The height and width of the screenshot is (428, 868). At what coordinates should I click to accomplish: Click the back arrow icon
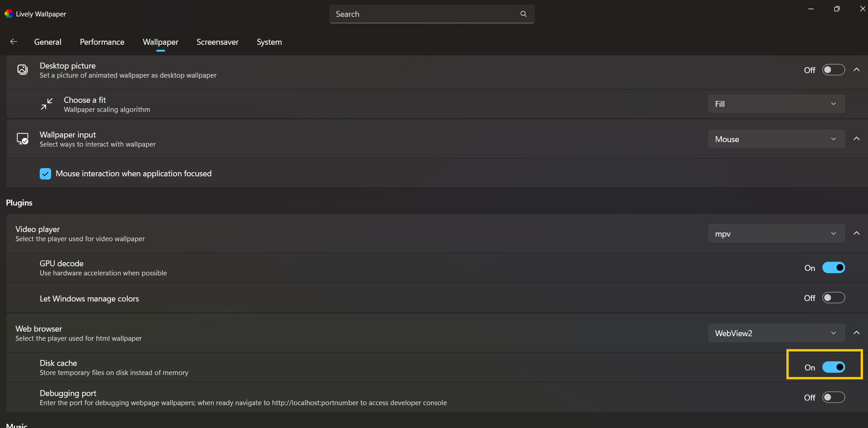tap(14, 42)
